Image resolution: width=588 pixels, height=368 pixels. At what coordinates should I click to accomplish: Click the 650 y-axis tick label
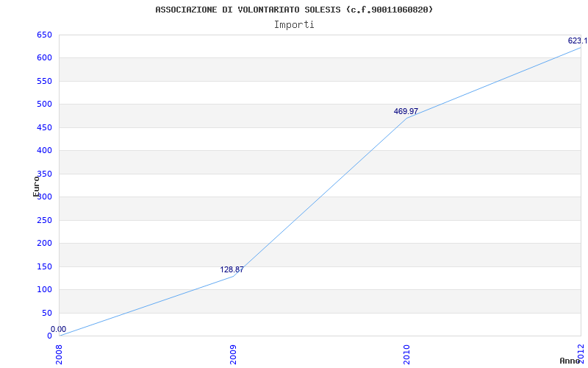pos(44,35)
